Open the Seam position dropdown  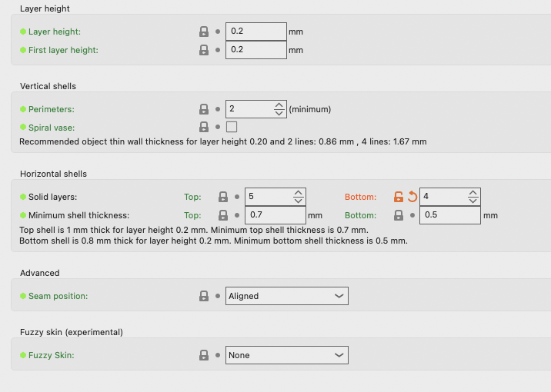(286, 296)
